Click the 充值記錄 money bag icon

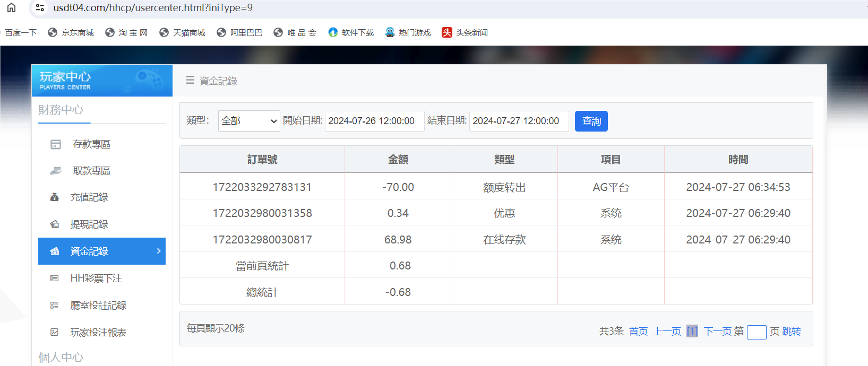(54, 197)
